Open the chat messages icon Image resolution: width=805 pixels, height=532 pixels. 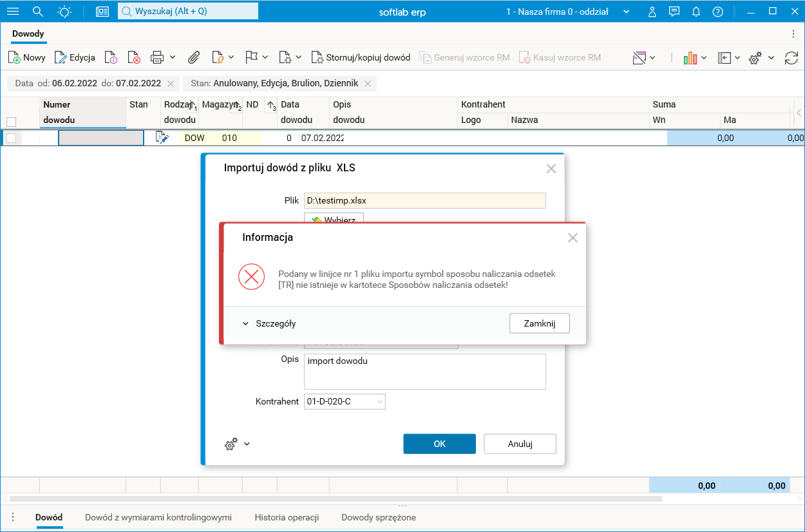pos(674,12)
